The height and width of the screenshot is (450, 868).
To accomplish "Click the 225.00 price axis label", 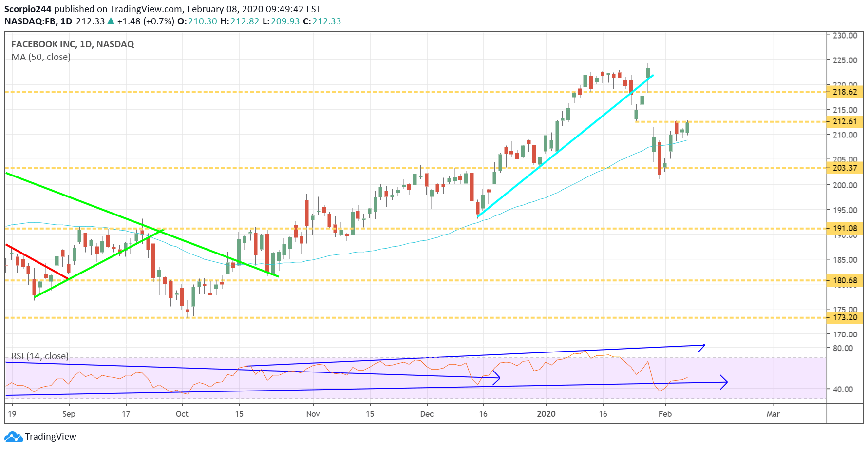I will [x=845, y=60].
